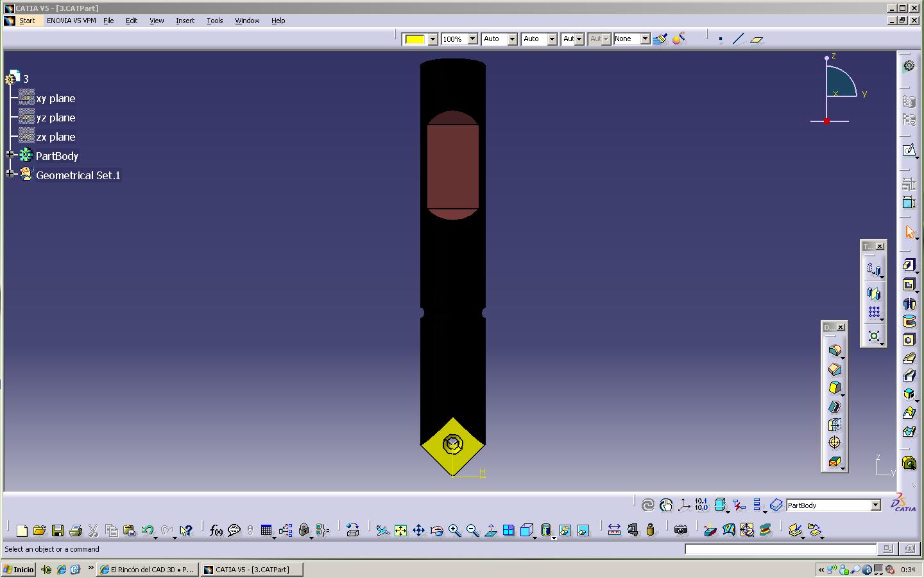Viewport: 924px width, 578px height.
Task: Open the first Auto linetype dropdown
Action: point(512,39)
